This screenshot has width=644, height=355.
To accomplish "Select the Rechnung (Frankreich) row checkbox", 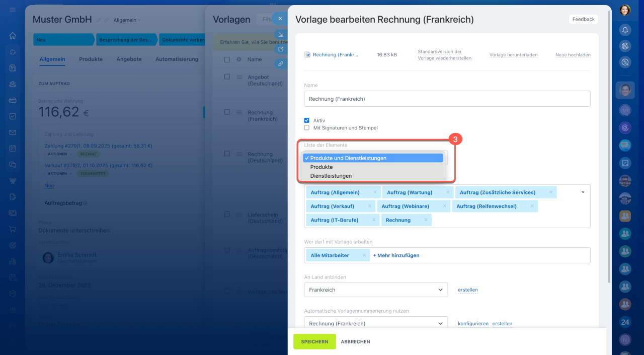I will click(x=227, y=112).
